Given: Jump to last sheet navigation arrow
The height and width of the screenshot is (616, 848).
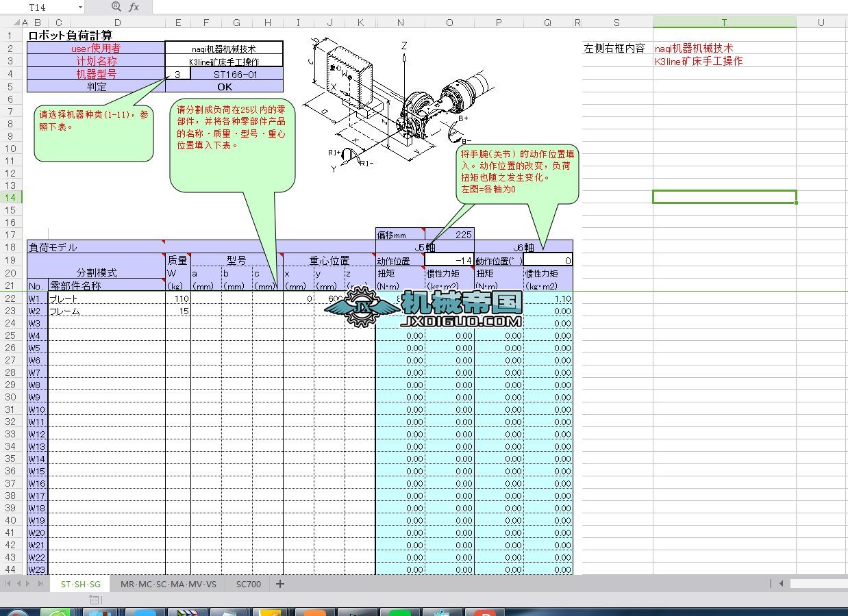Looking at the screenshot, I should [40, 584].
